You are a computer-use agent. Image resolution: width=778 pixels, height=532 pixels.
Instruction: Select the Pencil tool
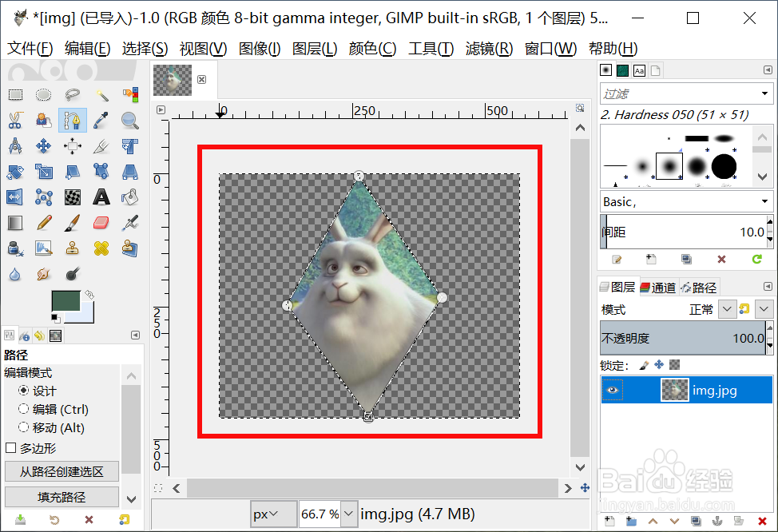44,223
